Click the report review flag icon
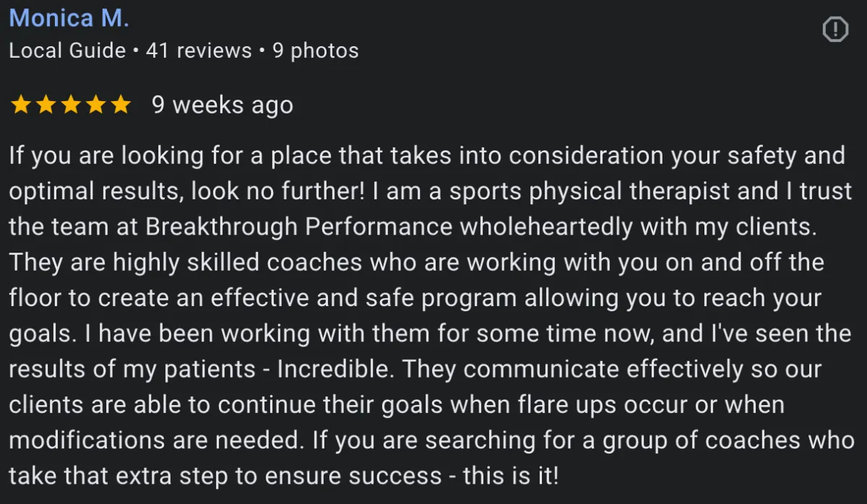The width and height of the screenshot is (867, 504). pyautogui.click(x=835, y=30)
